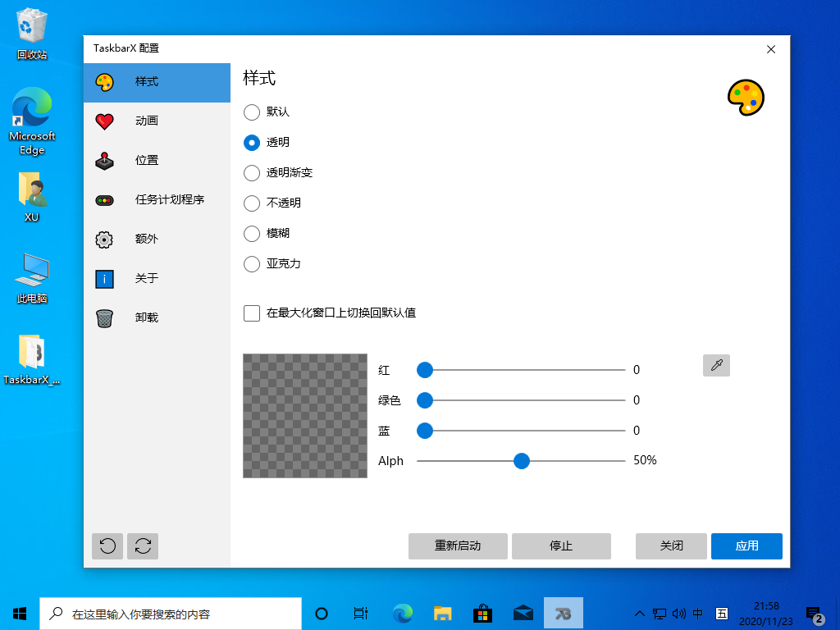Select the 亚克力 style option
The width and height of the screenshot is (840, 630).
coord(252,264)
